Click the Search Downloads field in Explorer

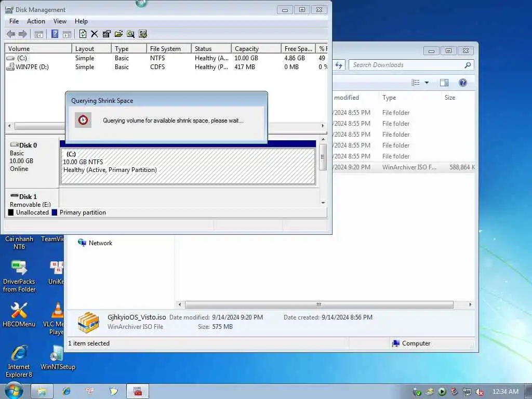(407, 65)
